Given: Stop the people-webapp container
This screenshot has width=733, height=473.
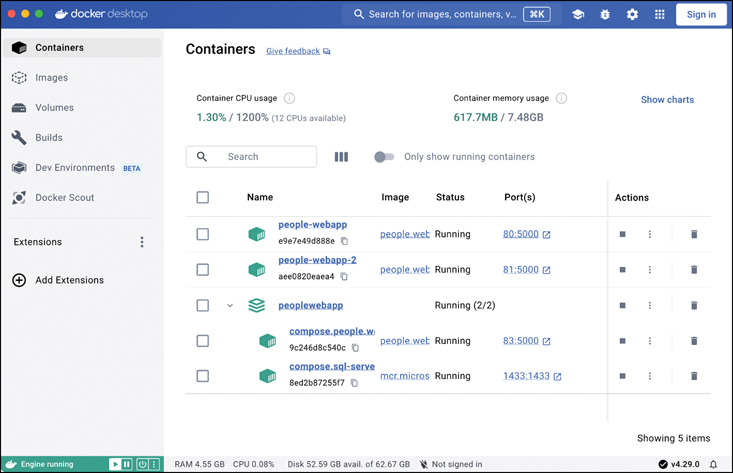Looking at the screenshot, I should 622,234.
